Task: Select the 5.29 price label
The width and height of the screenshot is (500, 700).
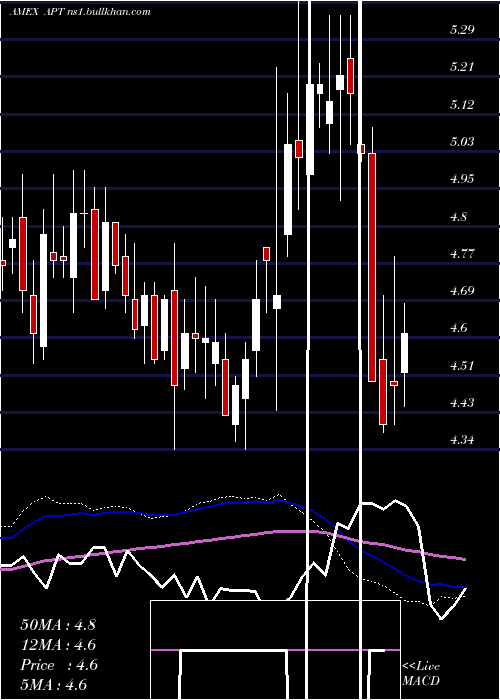Action: [x=462, y=30]
